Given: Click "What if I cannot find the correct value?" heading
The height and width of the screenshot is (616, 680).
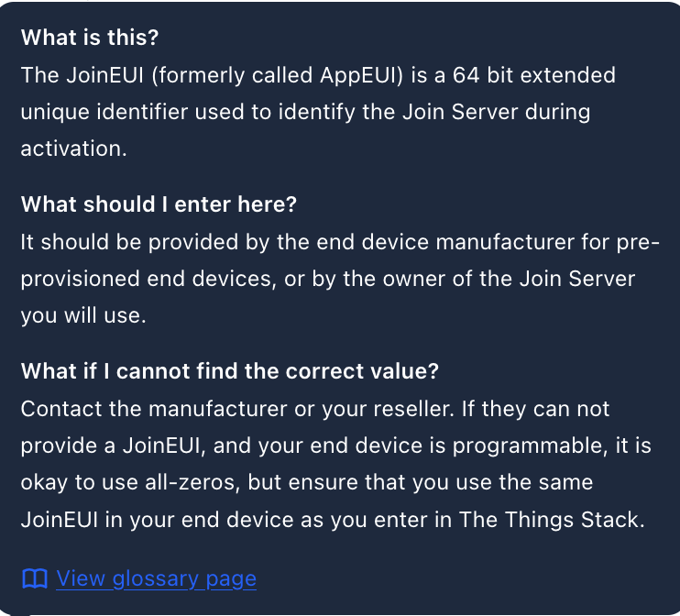Looking at the screenshot, I should tap(230, 371).
